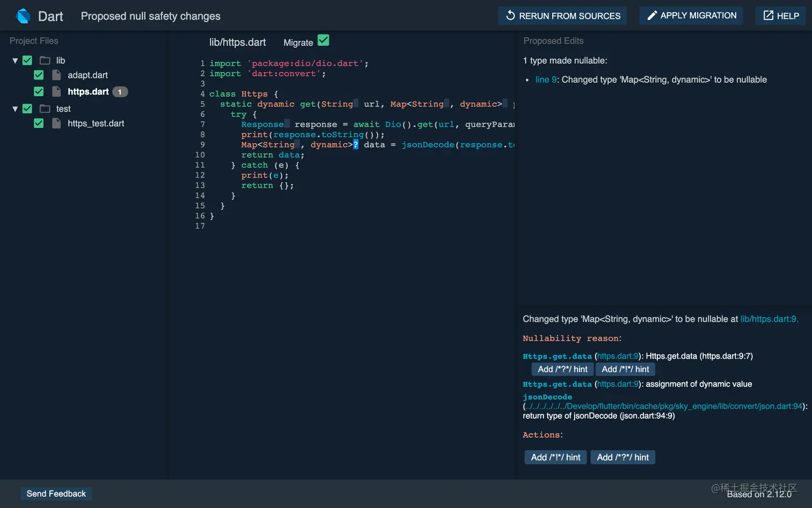Click 'Based on 2.12.0' version text

pos(759,494)
